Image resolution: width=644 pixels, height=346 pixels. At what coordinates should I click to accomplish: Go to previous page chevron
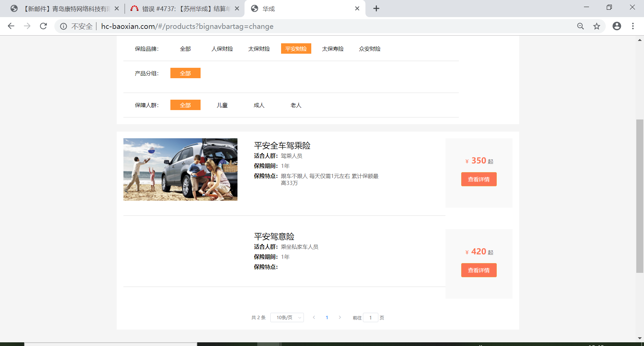[x=314, y=317]
